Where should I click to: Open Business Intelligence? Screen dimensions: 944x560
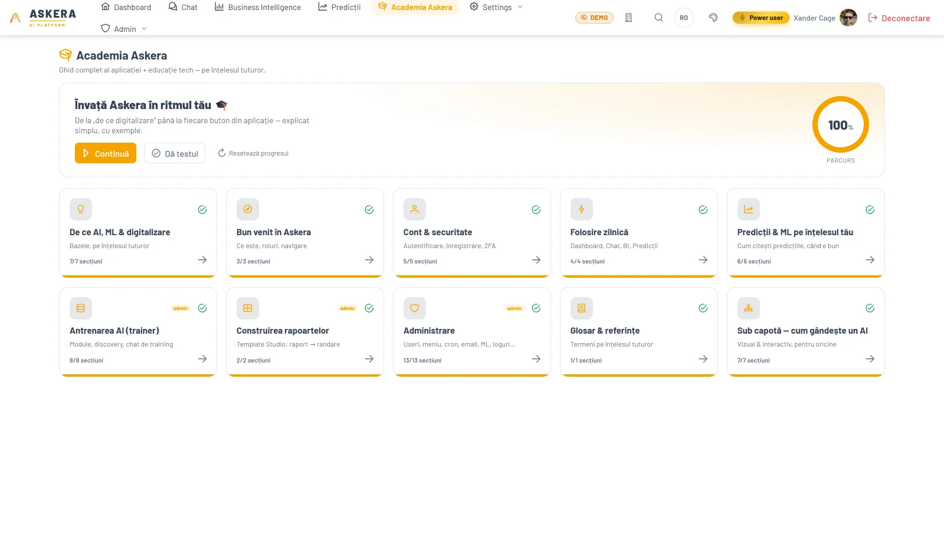coord(258,7)
